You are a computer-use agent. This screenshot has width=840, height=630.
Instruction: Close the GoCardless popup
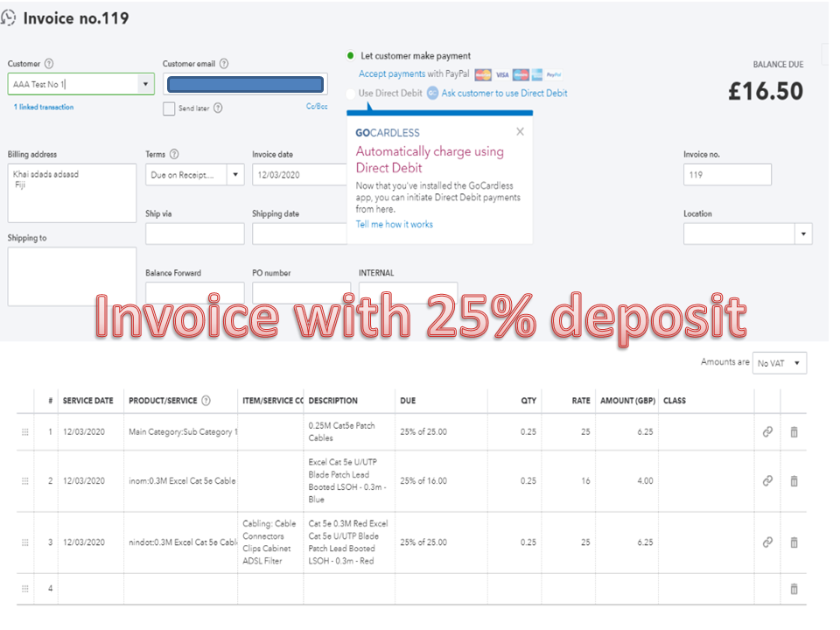(x=520, y=132)
